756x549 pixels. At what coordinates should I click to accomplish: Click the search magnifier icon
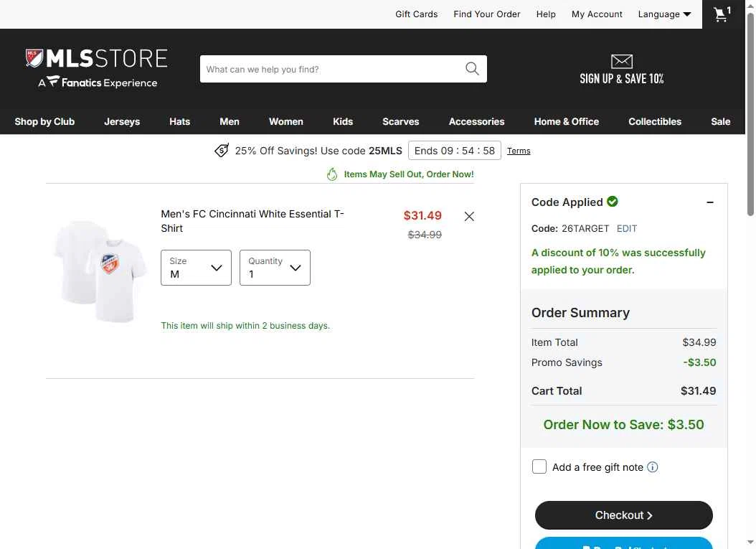click(x=472, y=69)
